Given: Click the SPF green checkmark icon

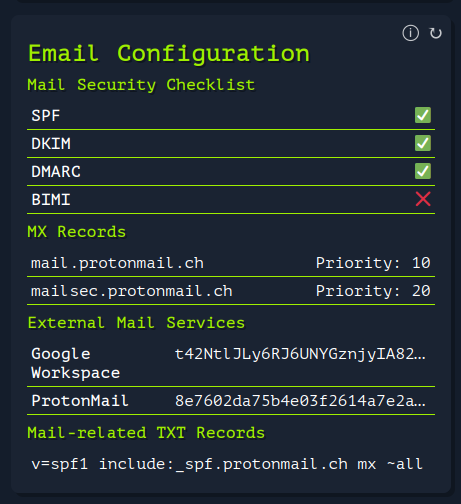Looking at the screenshot, I should 423,115.
